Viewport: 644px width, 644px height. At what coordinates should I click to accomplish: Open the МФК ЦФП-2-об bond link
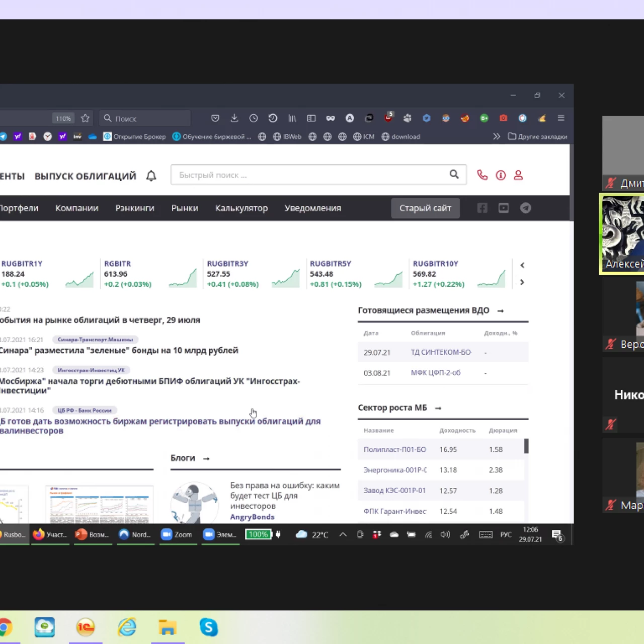pos(436,373)
